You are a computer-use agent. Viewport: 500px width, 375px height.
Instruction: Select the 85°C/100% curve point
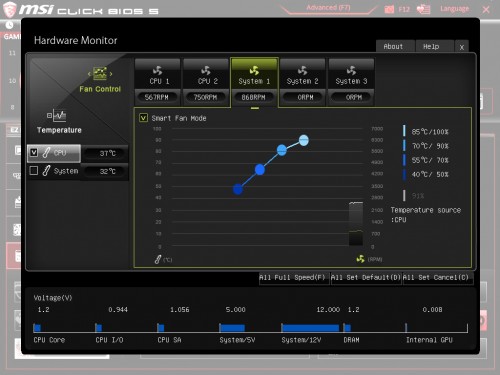[x=304, y=140]
